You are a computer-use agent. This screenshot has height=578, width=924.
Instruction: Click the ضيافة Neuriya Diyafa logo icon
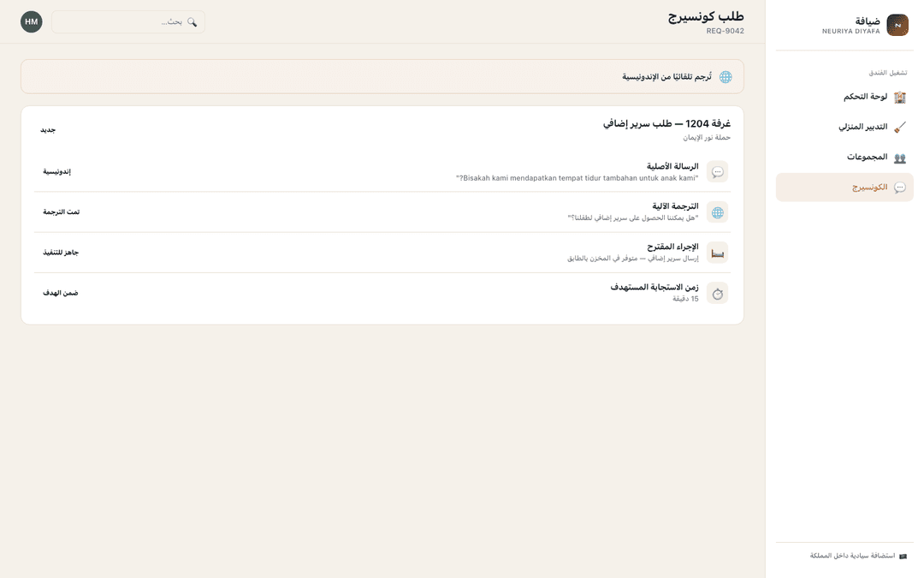[x=897, y=26]
